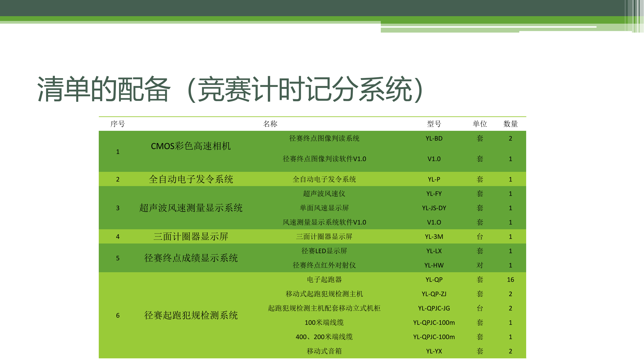
Task: Click the YL-LX model cell
Action: [x=434, y=251]
